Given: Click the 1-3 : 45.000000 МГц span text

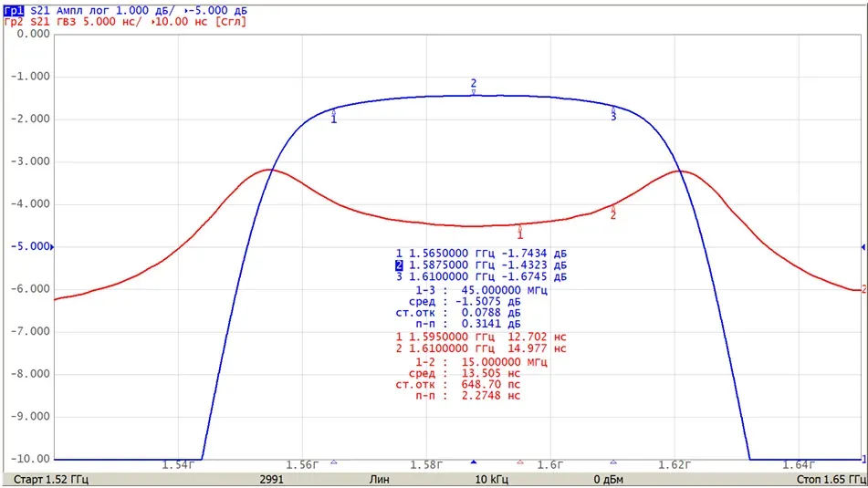Looking at the screenshot, I should pos(481,290).
